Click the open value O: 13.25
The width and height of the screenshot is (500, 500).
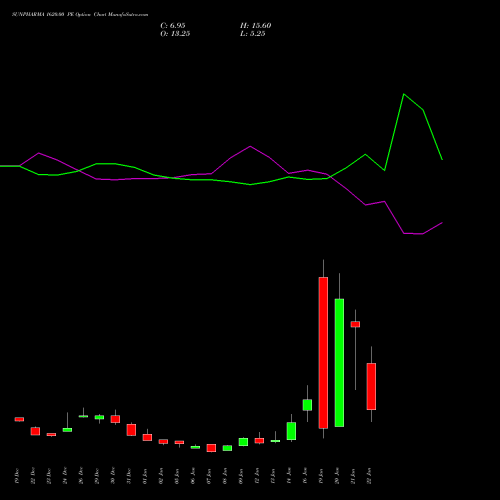175,34
